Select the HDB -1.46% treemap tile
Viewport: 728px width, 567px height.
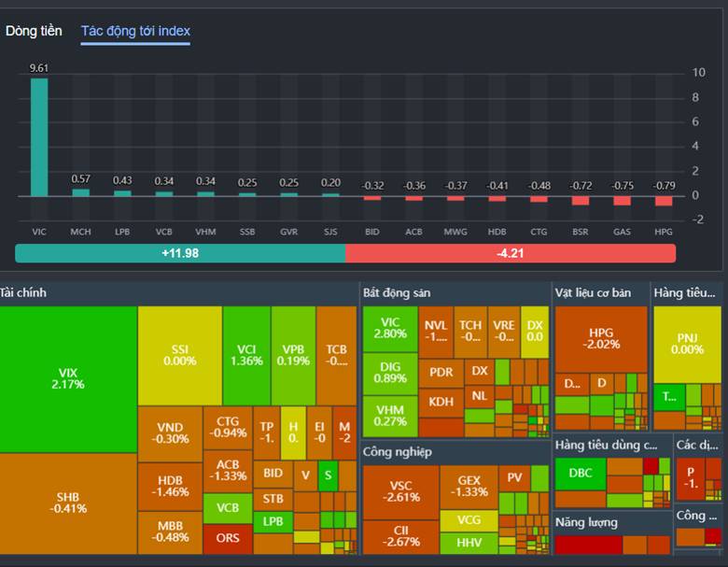[x=170, y=486]
